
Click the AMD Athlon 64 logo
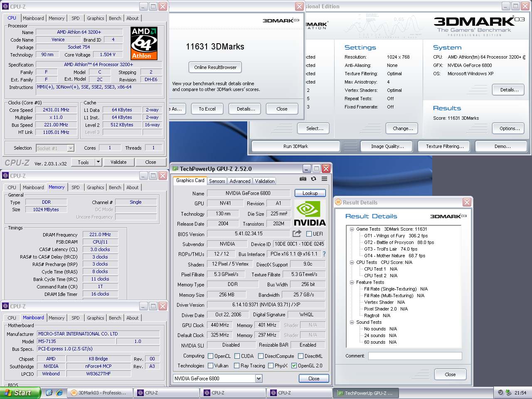[x=144, y=43]
